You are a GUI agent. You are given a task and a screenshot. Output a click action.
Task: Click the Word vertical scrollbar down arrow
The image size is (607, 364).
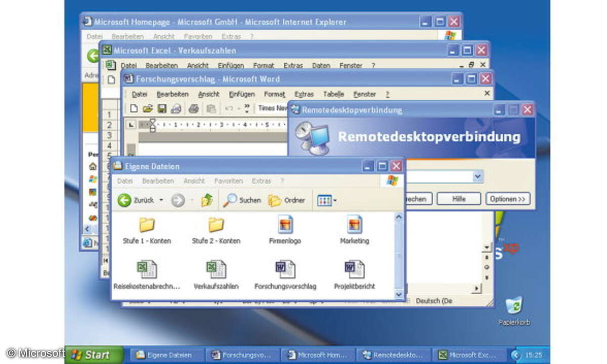[x=487, y=248]
